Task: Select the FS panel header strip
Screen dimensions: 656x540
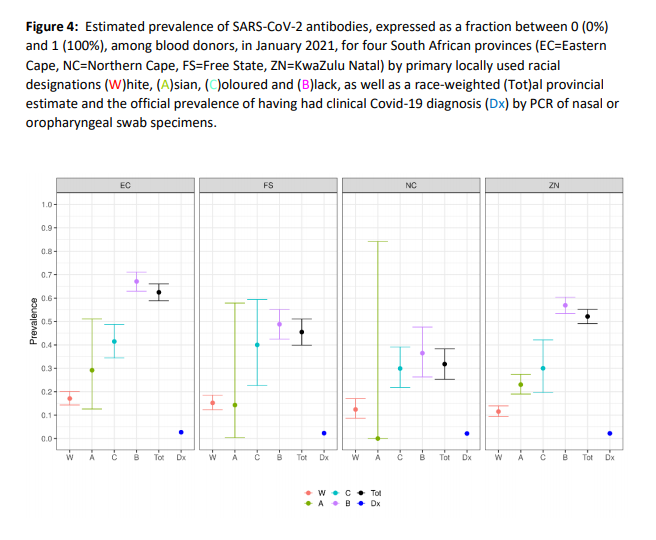Action: [268, 185]
